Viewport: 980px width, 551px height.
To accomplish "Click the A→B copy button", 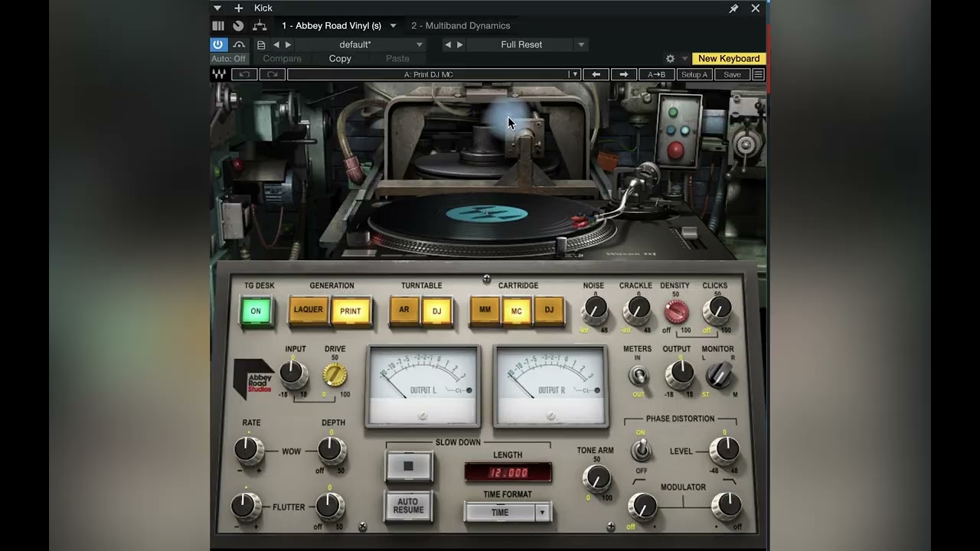I will pos(656,74).
